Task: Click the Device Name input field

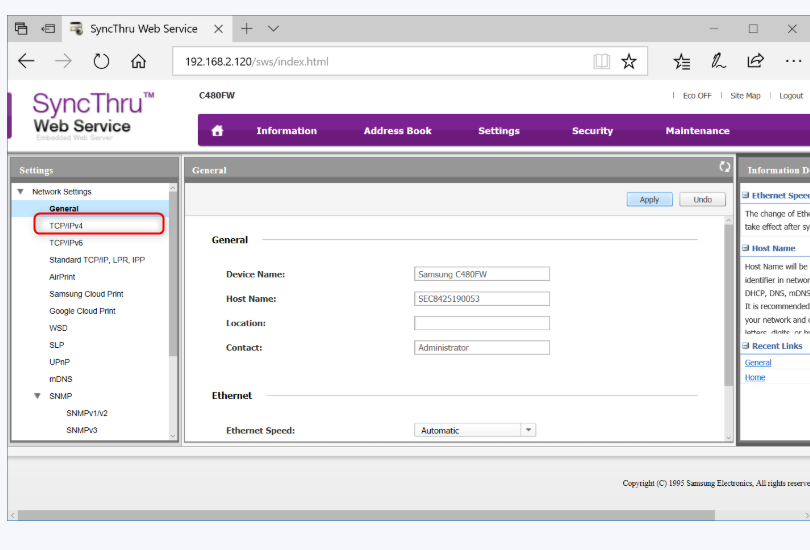Action: pyautogui.click(x=481, y=274)
